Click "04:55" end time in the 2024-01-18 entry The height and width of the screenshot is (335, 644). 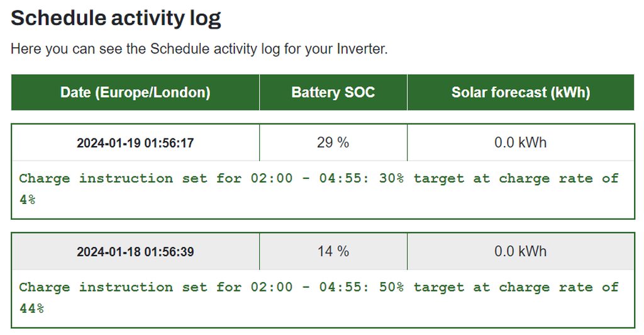point(340,287)
